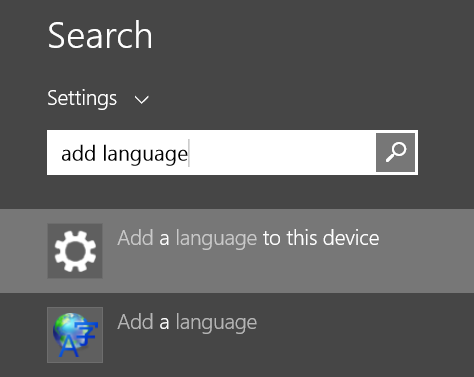Image resolution: width=474 pixels, height=377 pixels.
Task: Click 'to this device' text in first result
Action: click(321, 238)
